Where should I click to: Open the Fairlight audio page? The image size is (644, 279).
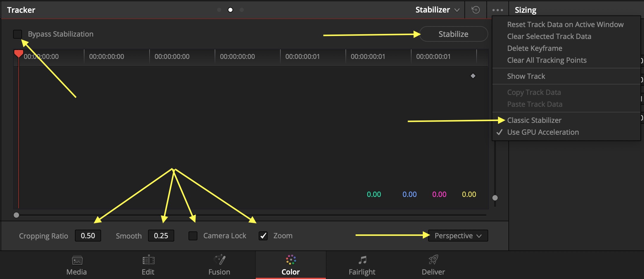click(362, 264)
